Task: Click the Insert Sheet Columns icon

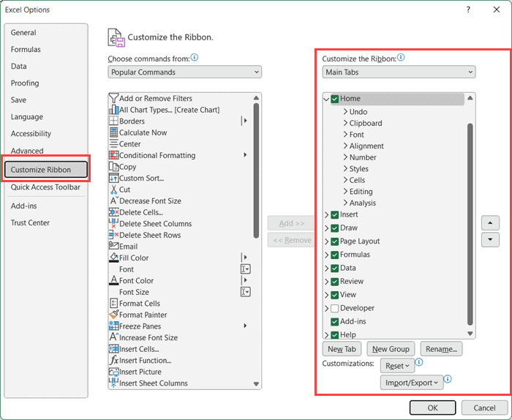Action: tap(113, 383)
